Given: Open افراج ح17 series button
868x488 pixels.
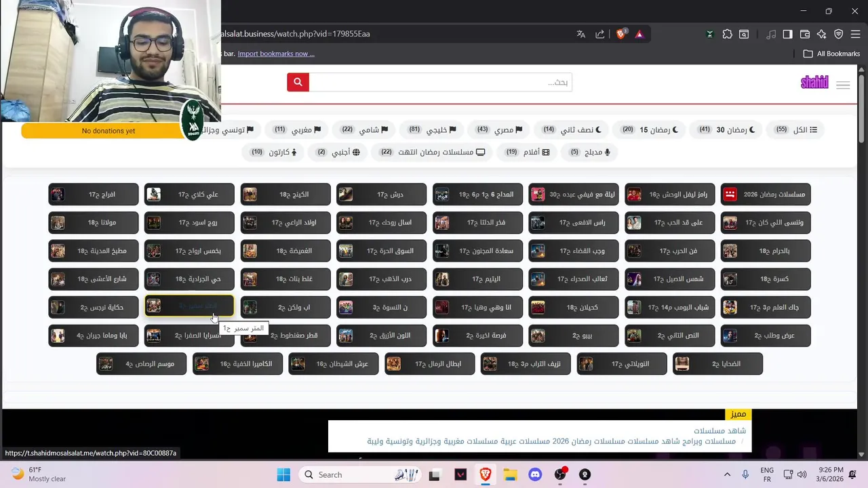Looking at the screenshot, I should [94, 195].
